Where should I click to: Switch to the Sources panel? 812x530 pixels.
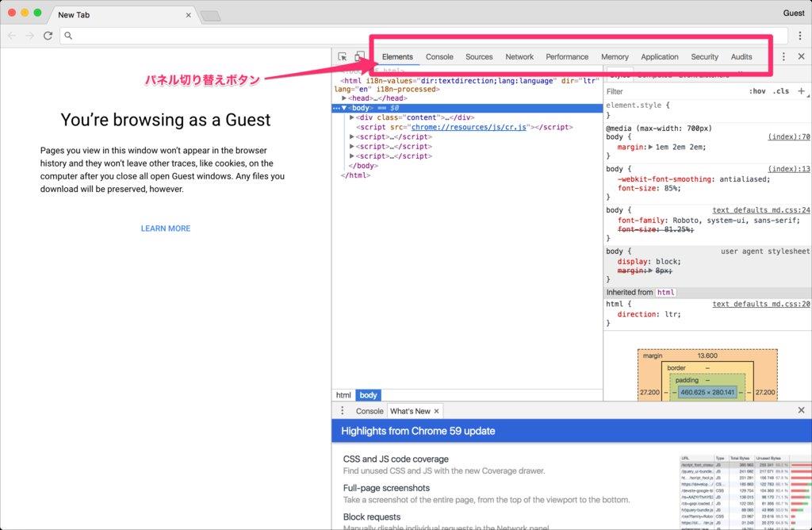pyautogui.click(x=479, y=56)
